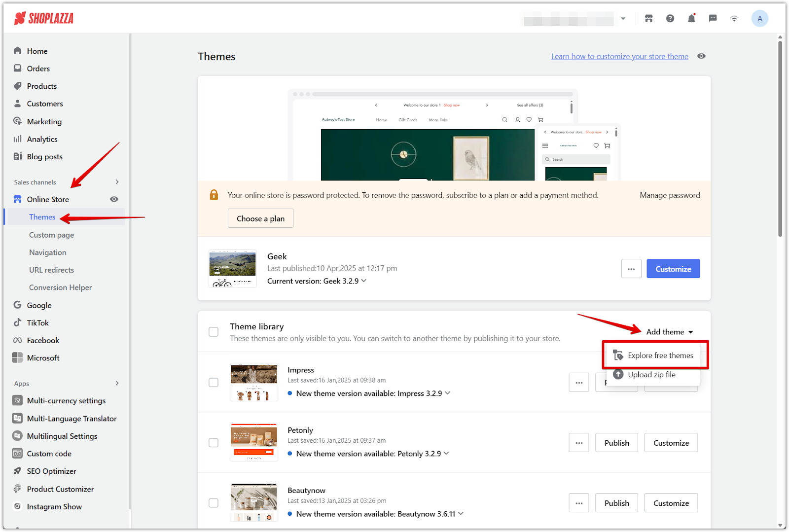Click eye icon next to learn link
This screenshot has height=532, width=789.
click(701, 56)
